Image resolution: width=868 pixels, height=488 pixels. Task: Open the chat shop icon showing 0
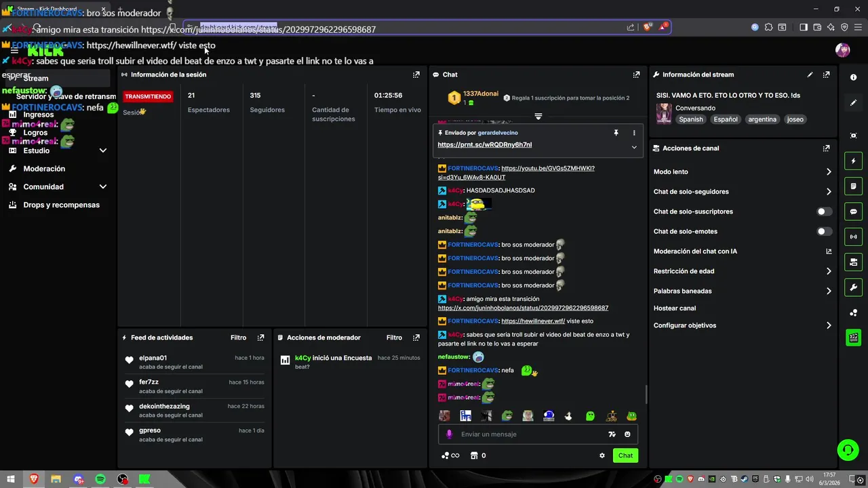click(478, 455)
